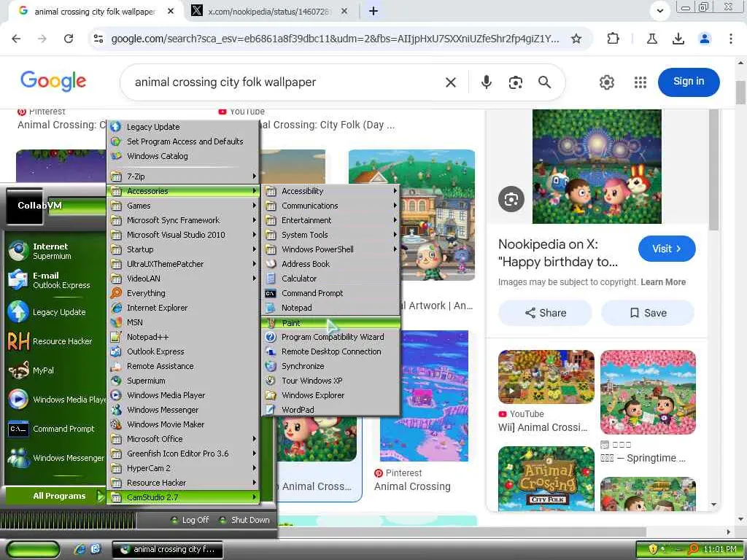Image resolution: width=747 pixels, height=560 pixels.
Task: Click the Google search input field
Action: click(286, 82)
